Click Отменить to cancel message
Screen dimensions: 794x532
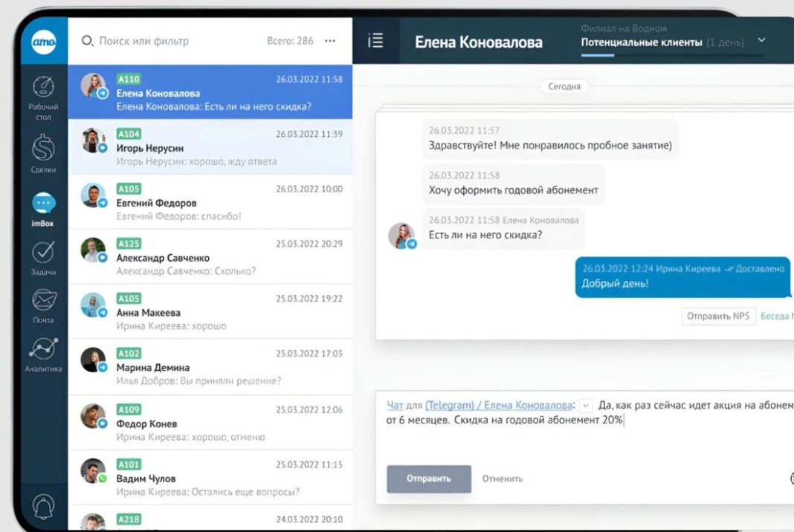[503, 479]
